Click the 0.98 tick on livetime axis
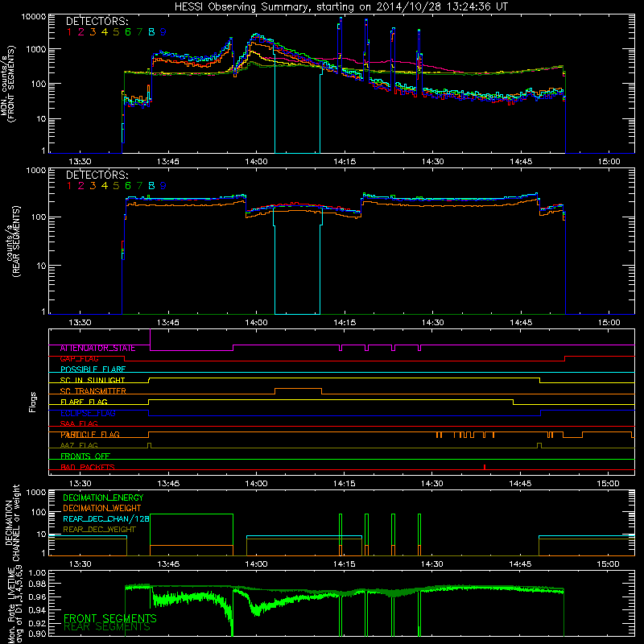This screenshot has width=644, height=644. click(38, 584)
